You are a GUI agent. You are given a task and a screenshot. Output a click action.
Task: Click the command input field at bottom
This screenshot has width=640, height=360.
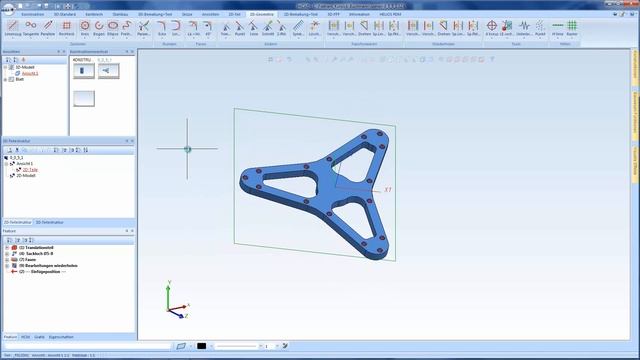tap(87, 346)
